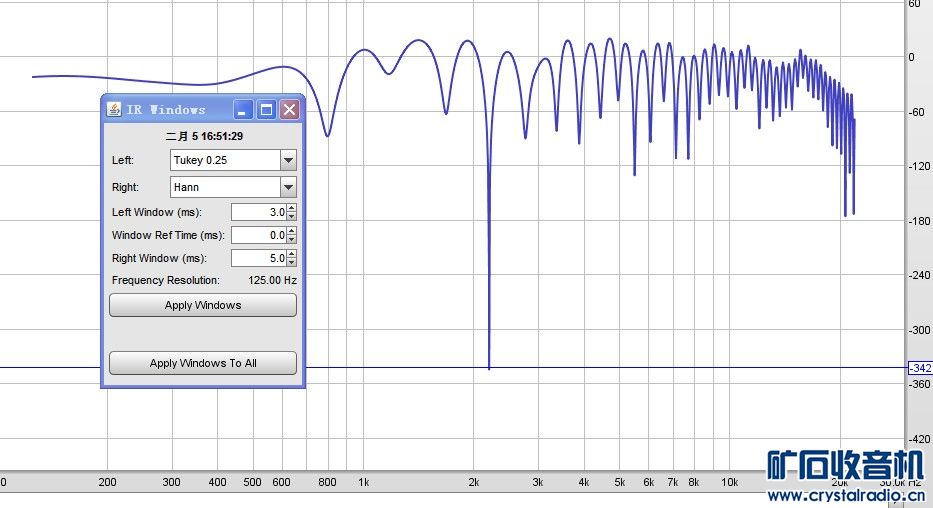Click the Apply Windows To All button

click(x=203, y=363)
